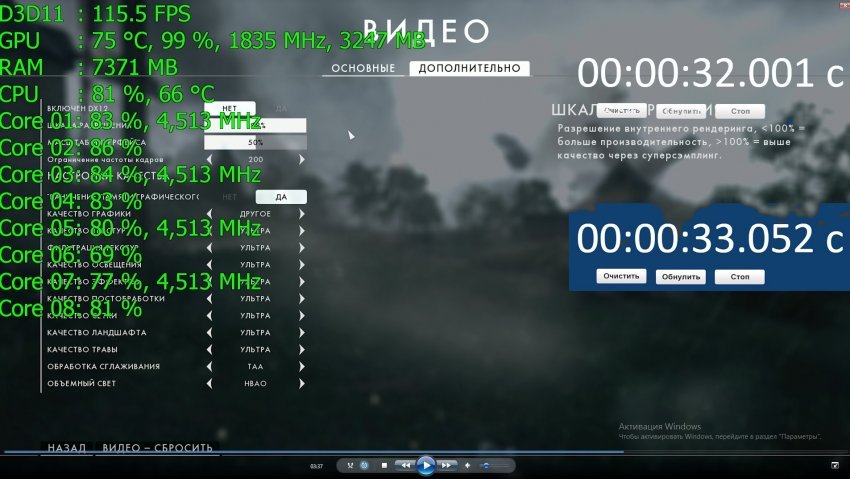Click the full-screen icon in the player corner
The image size is (850, 479).
coord(835,465)
